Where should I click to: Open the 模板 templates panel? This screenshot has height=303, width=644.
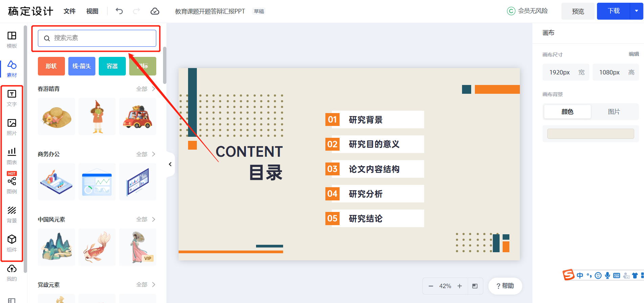point(12,40)
